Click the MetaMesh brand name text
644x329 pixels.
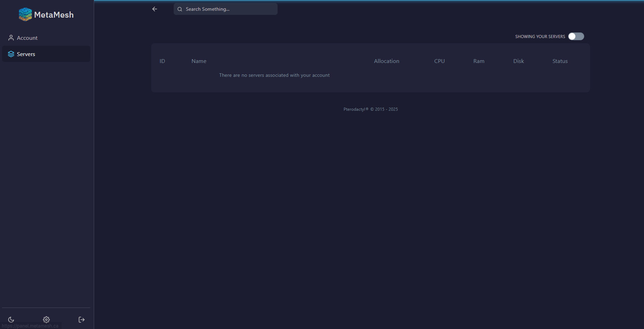(x=54, y=15)
